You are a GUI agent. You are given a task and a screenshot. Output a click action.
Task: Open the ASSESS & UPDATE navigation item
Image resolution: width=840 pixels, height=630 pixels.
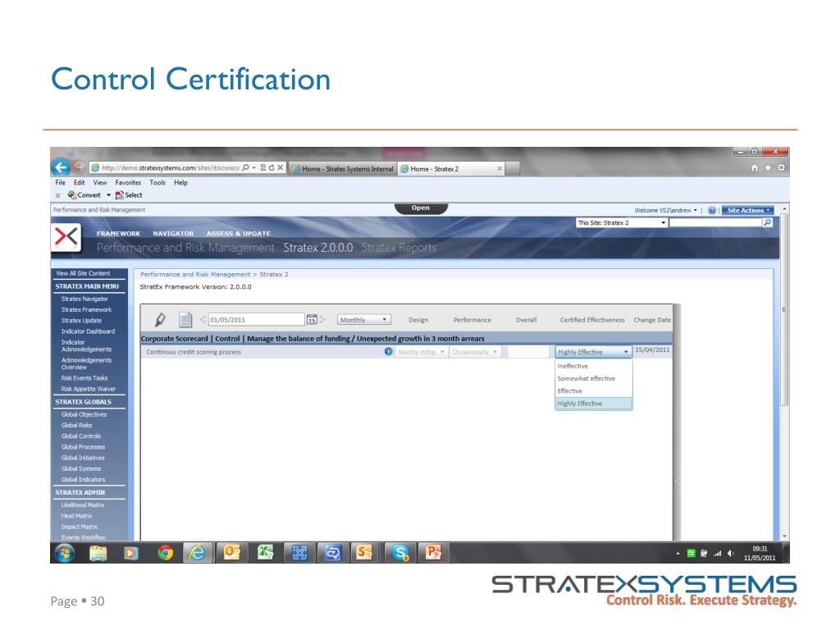[x=239, y=234]
